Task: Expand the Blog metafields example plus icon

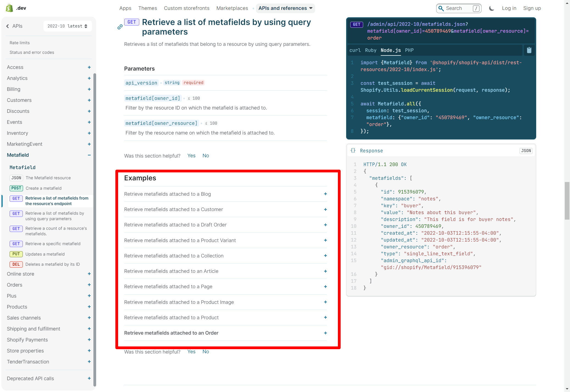Action: (x=325, y=194)
